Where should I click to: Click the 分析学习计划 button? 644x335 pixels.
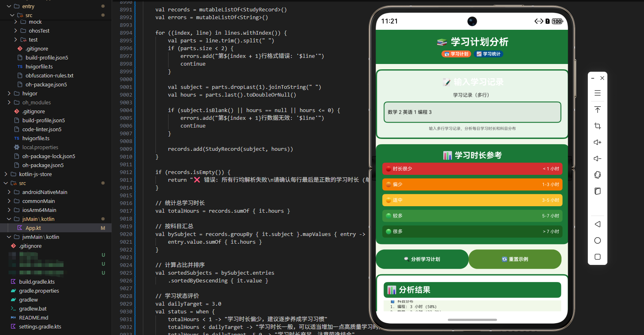tap(422, 259)
